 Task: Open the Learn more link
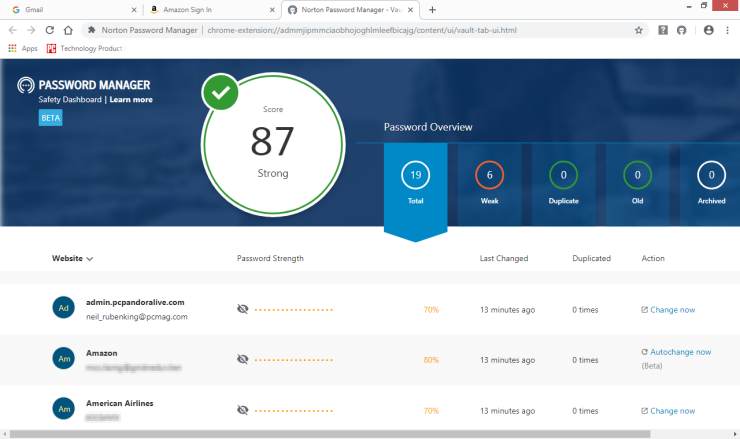click(131, 100)
